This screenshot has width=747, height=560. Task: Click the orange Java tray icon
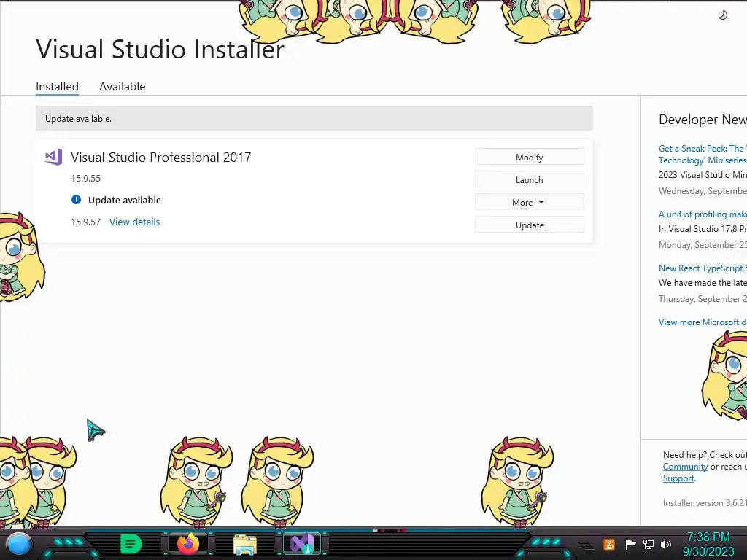[x=609, y=544]
